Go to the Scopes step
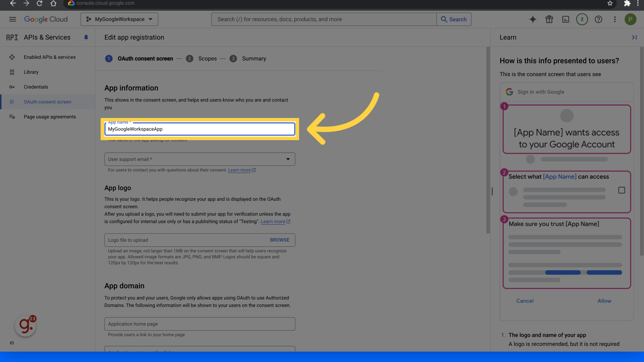 point(201,59)
